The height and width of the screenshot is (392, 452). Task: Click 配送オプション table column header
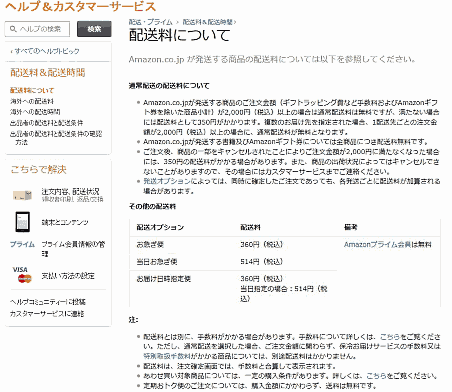click(x=160, y=227)
